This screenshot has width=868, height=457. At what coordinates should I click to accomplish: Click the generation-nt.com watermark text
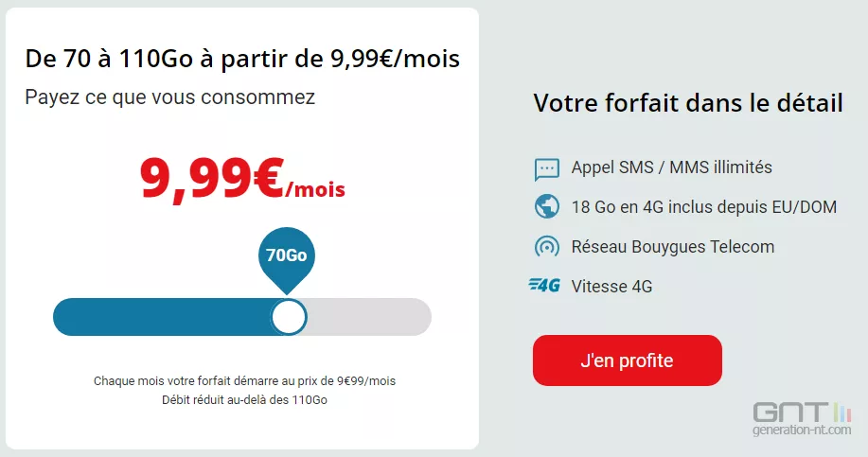[x=802, y=430]
